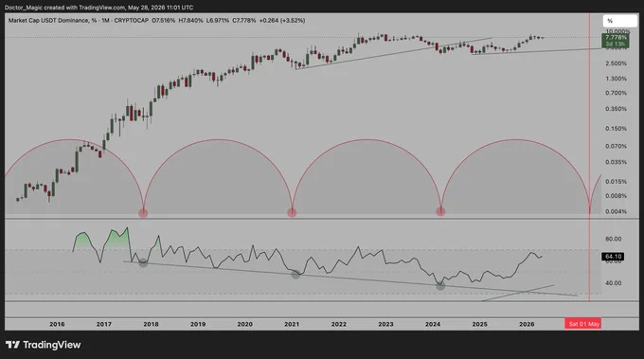Click the 2019 year label on time axis
Image resolution: width=644 pixels, height=359 pixels.
(198, 324)
